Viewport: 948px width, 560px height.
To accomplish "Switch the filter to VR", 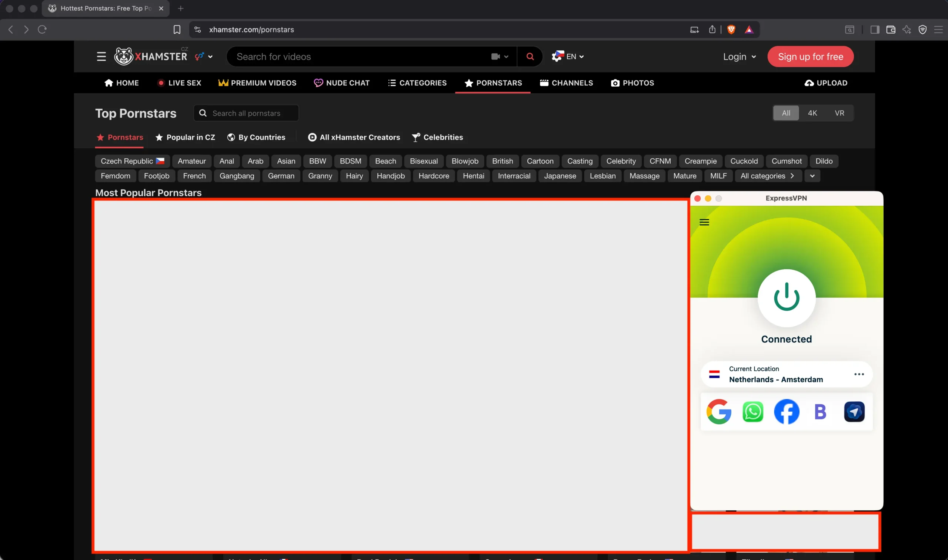I will [x=840, y=113].
